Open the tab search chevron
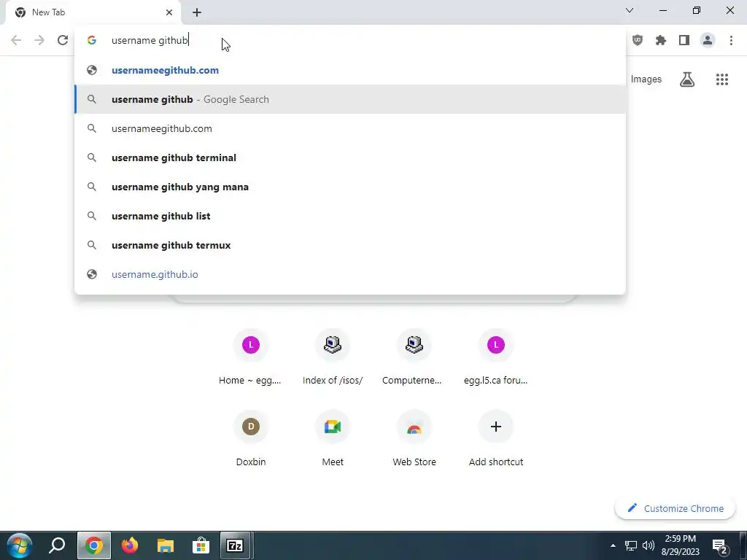747x560 pixels. coord(630,10)
